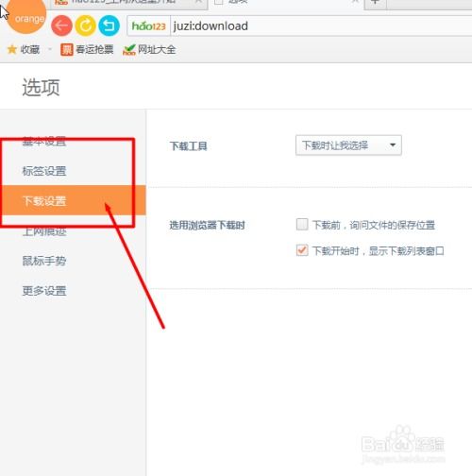Click the 选用浏览器下载时 label
This screenshot has width=472, height=476.
[x=207, y=225]
